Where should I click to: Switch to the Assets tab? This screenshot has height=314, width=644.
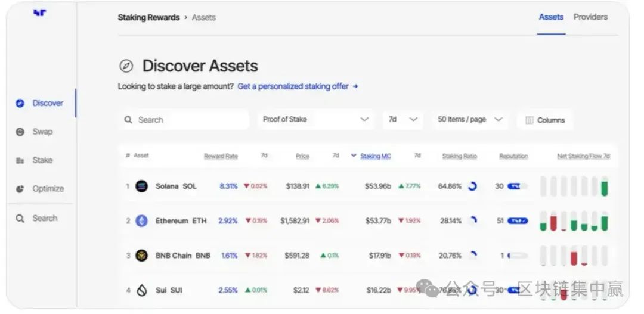click(x=551, y=17)
